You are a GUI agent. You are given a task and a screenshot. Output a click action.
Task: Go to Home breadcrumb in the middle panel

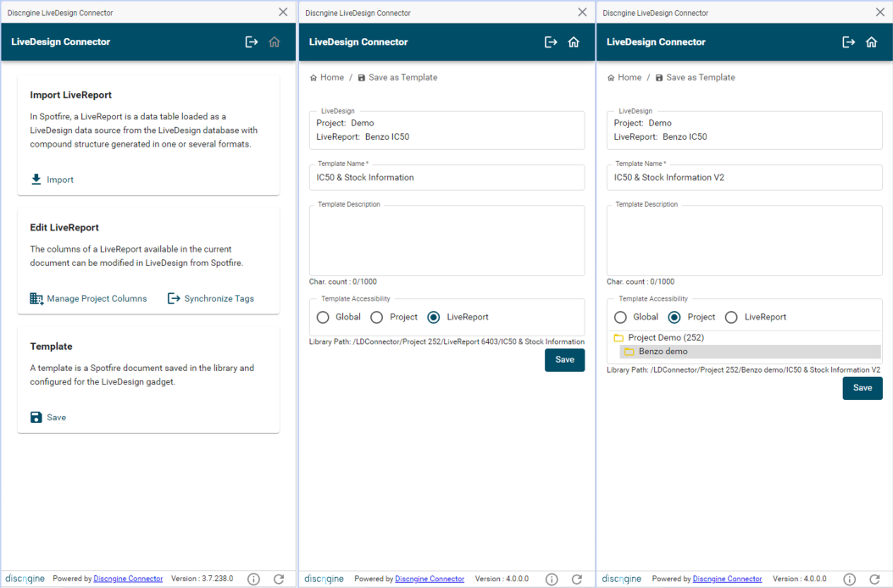pos(327,77)
